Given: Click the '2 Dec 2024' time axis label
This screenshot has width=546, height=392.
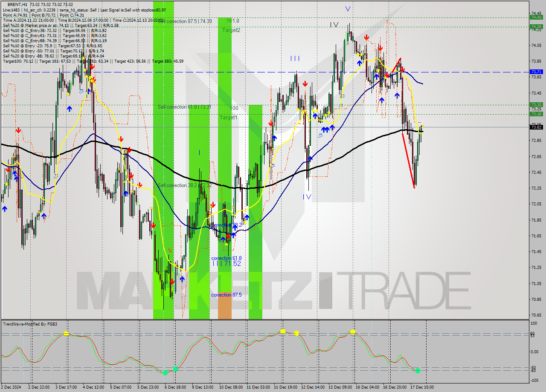Looking at the screenshot, I should click(x=11, y=387).
